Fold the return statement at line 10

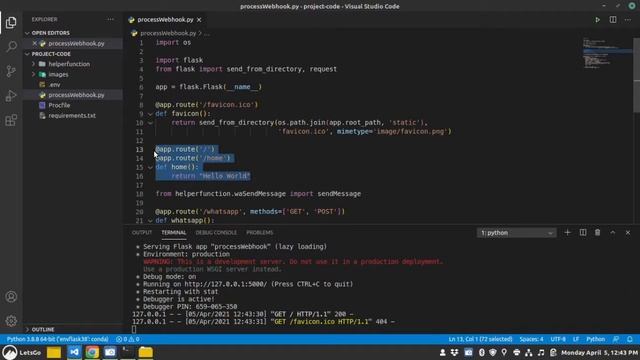(x=150, y=122)
